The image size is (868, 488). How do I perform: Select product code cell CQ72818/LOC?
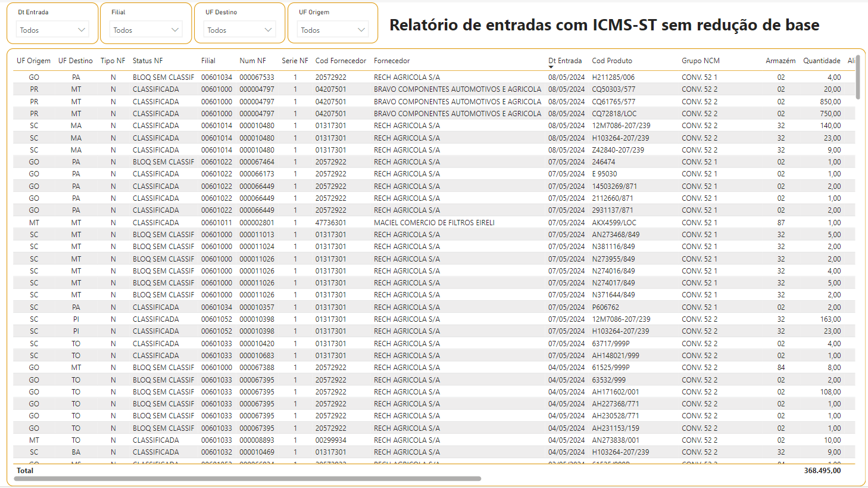coord(614,114)
